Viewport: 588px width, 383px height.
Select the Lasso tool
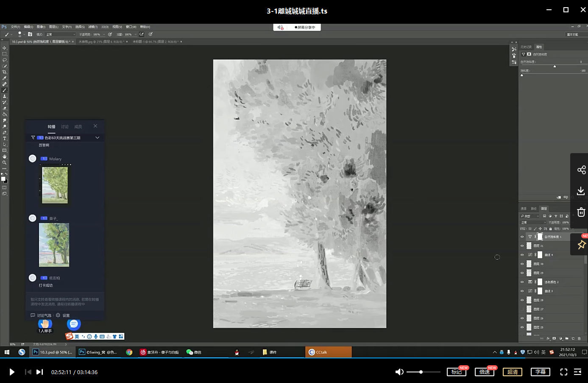pyautogui.click(x=5, y=60)
